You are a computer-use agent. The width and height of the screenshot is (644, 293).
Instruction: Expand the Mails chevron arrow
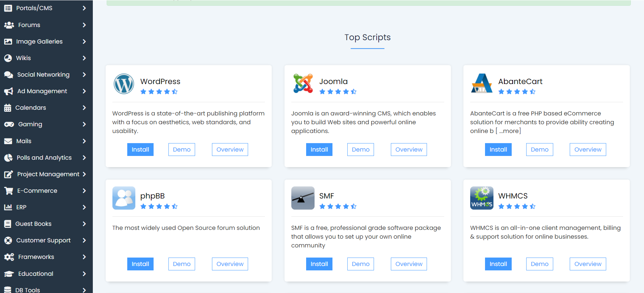pyautogui.click(x=84, y=141)
